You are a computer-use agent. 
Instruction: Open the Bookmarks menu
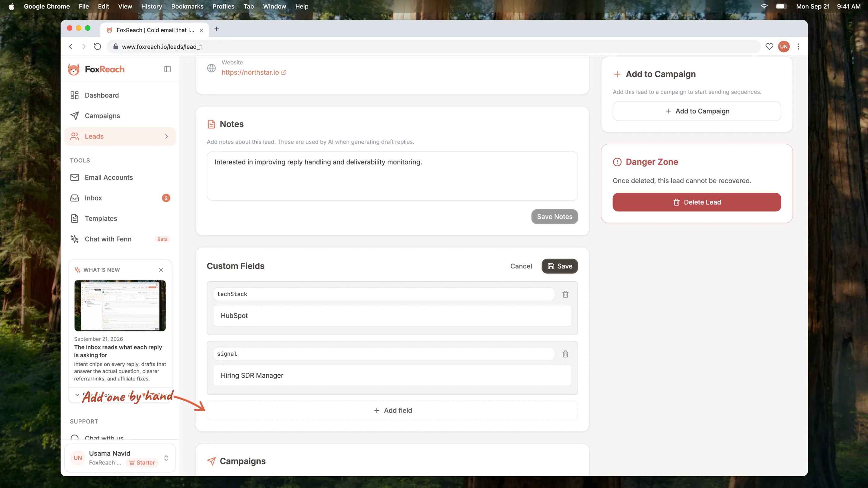tap(187, 6)
